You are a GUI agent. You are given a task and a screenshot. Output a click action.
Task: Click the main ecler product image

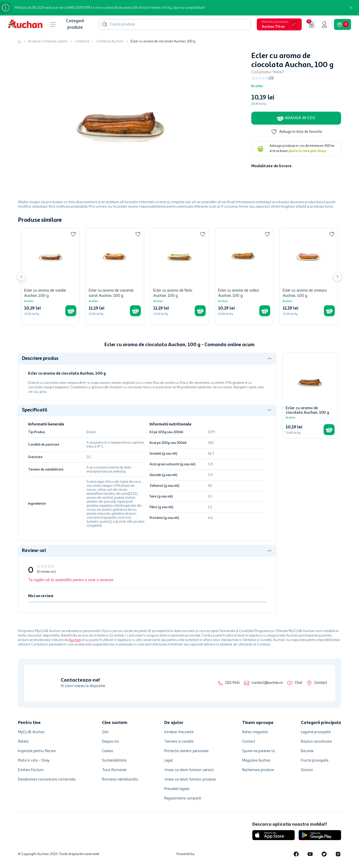120,127
